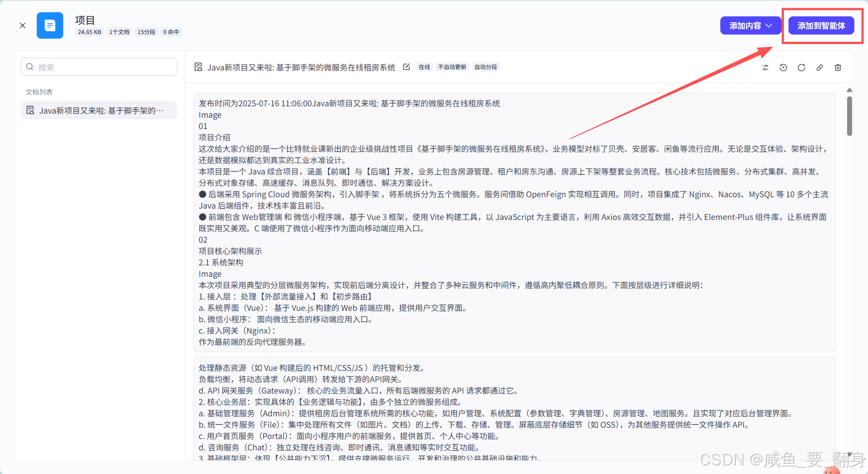Click the line d. API 网关服务（Gateway）
The height and width of the screenshot is (474, 868).
[x=359, y=390]
